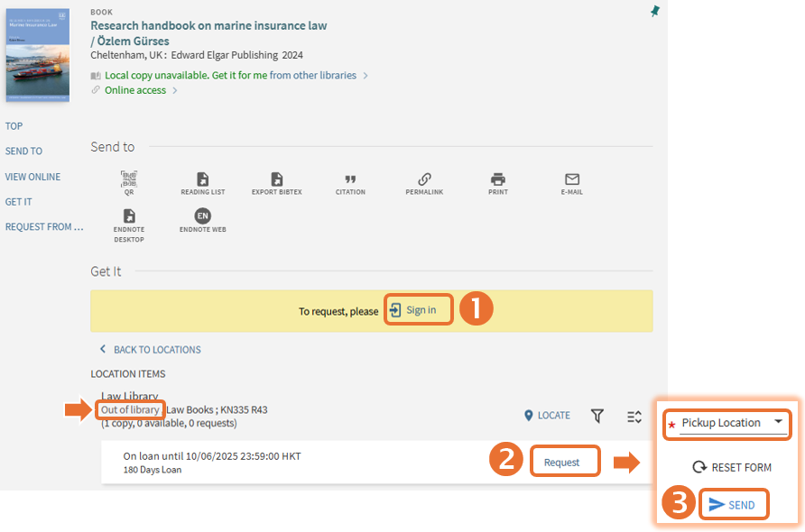This screenshot has width=805, height=532.
Task: Open the item sort options icon
Action: coord(634,416)
